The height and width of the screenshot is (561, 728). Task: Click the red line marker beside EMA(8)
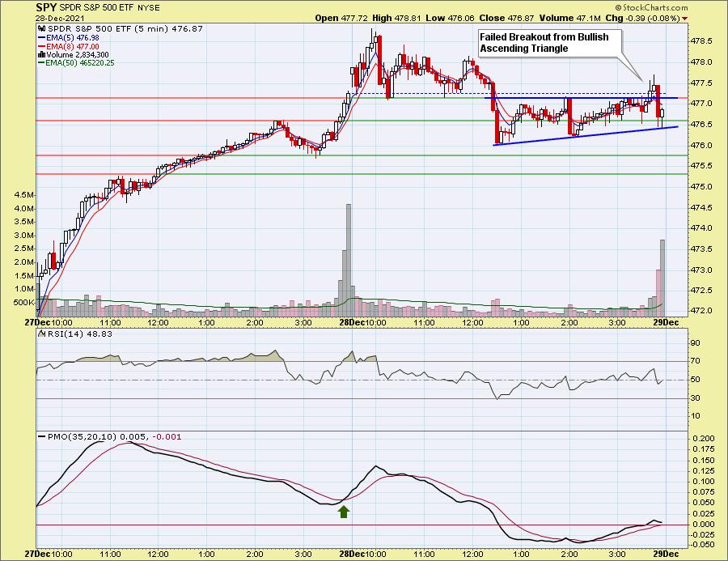tap(42, 46)
